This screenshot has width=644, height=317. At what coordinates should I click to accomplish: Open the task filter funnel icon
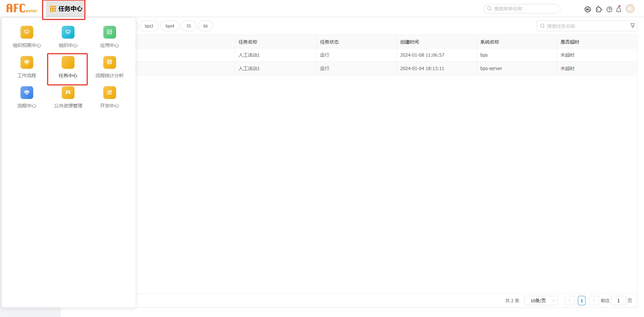pos(633,25)
